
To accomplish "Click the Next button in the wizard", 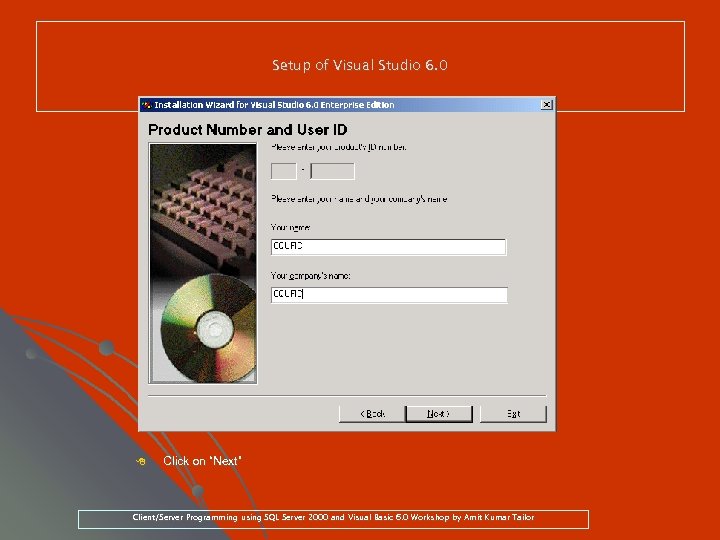I will [x=439, y=414].
